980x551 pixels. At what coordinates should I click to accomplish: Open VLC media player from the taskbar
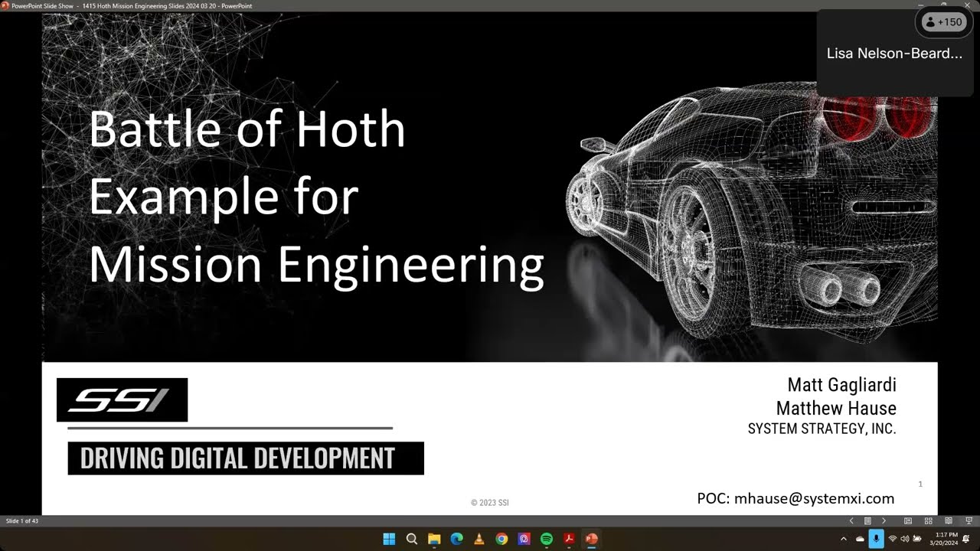pos(479,539)
